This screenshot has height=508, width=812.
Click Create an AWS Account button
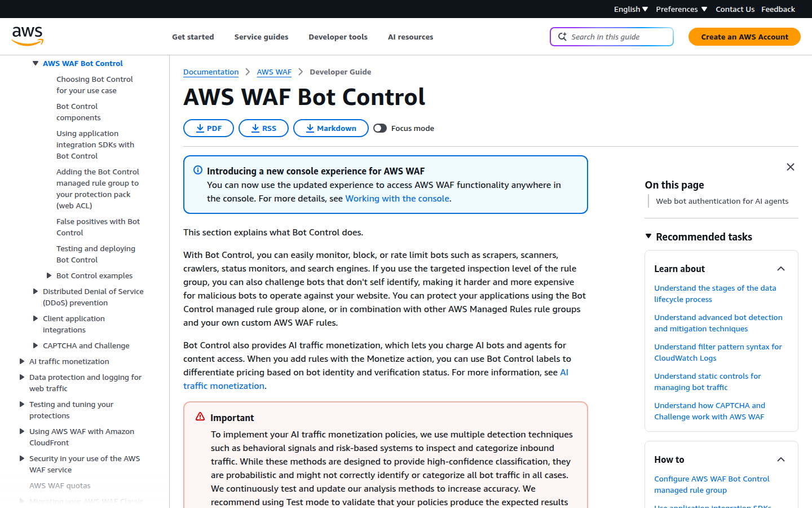[744, 37]
